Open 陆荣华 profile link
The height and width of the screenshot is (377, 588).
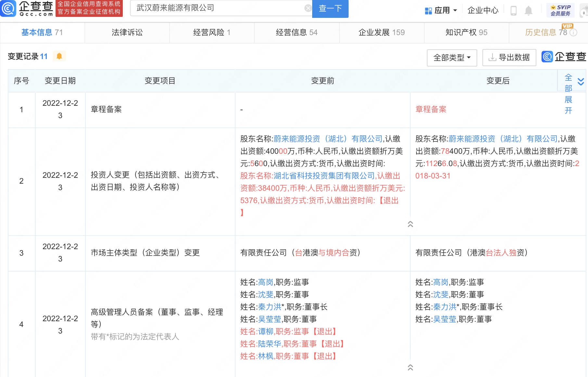[x=269, y=344]
